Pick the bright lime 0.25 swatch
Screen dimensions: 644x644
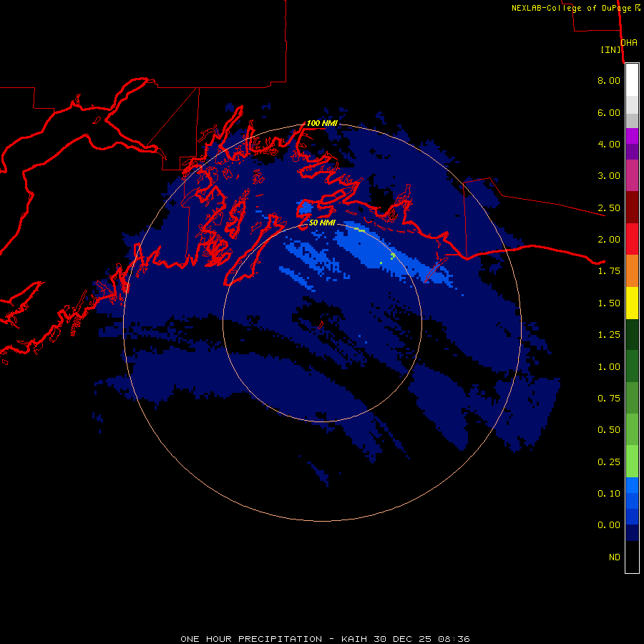pos(632,462)
